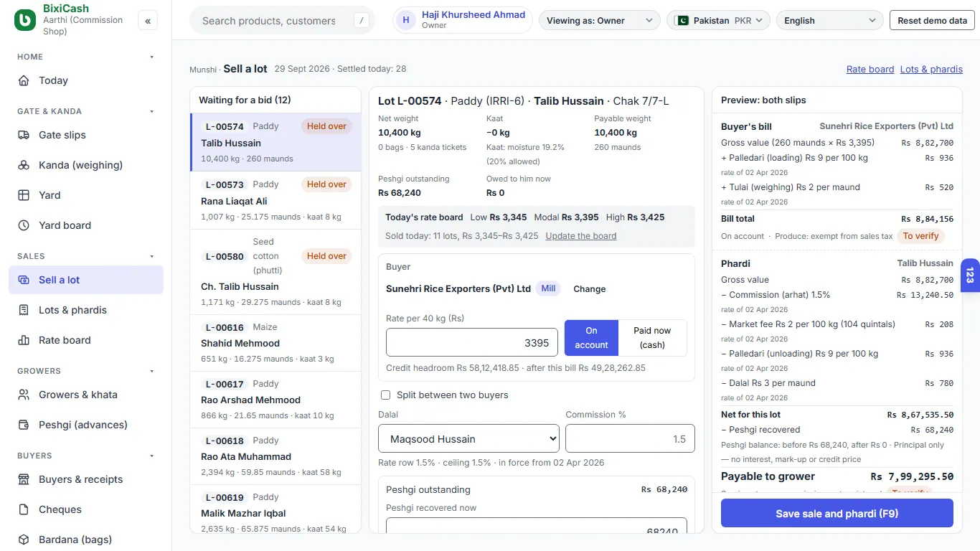The image size is (980, 551).
Task: Click Update the board link
Action: 580,236
